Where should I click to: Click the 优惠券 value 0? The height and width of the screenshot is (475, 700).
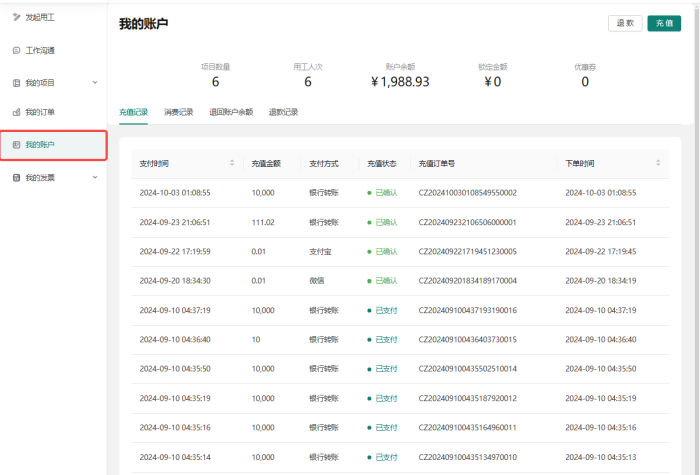click(x=585, y=82)
